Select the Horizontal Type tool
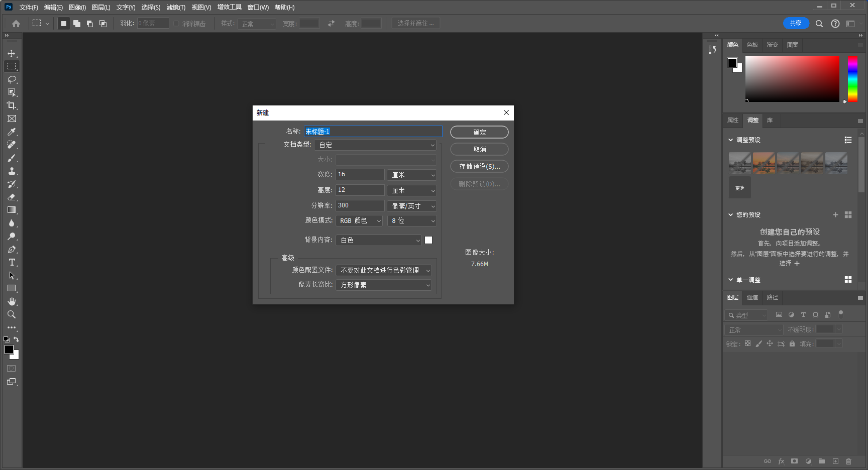Viewport: 868px width, 470px height. [x=12, y=262]
